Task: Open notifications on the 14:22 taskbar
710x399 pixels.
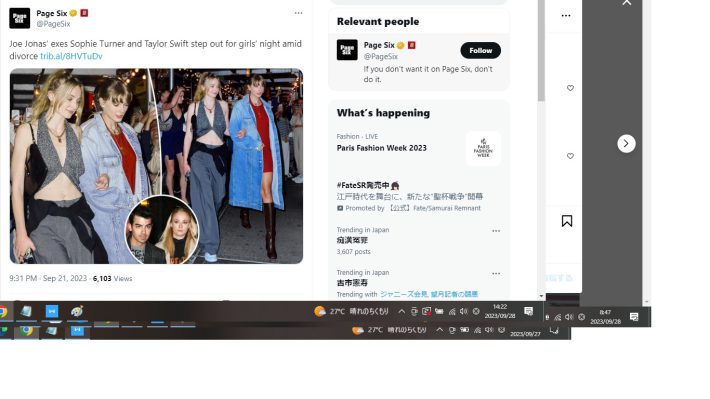Action: (528, 311)
